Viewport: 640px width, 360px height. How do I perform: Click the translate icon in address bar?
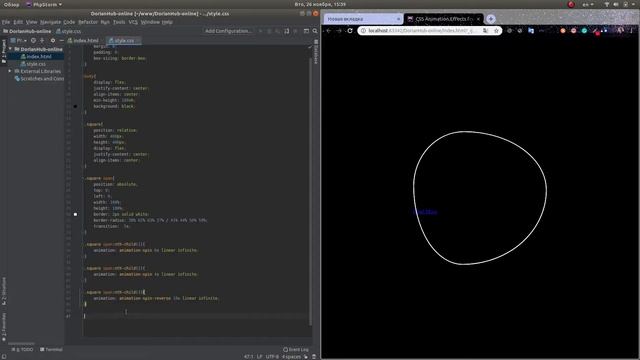tap(485, 31)
